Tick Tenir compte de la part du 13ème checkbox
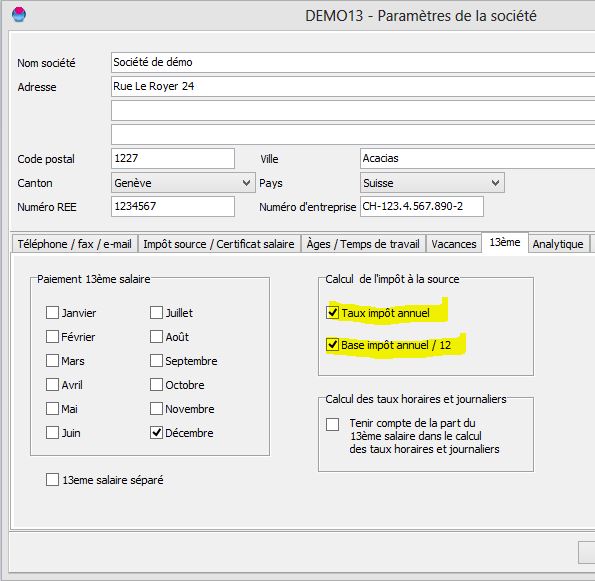 tap(332, 424)
